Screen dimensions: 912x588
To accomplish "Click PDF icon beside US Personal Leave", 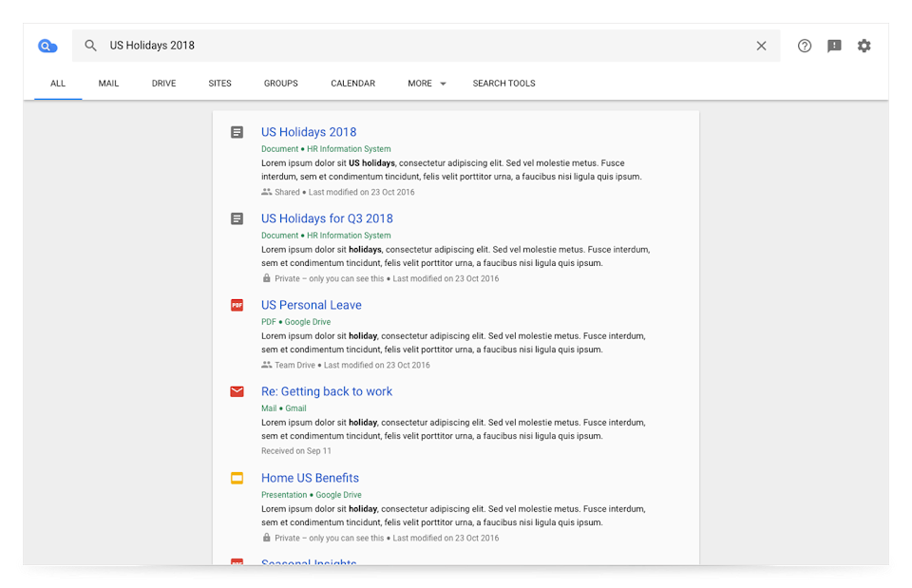I will (237, 305).
